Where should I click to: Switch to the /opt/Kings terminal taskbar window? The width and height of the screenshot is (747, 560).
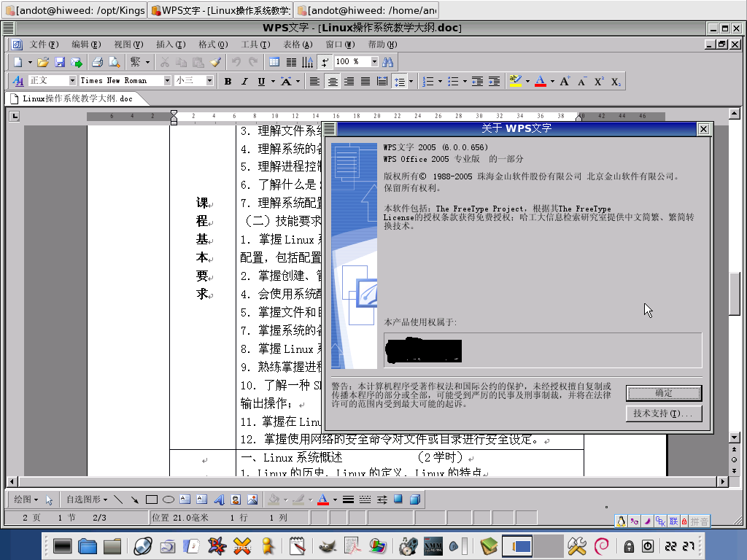click(x=75, y=10)
